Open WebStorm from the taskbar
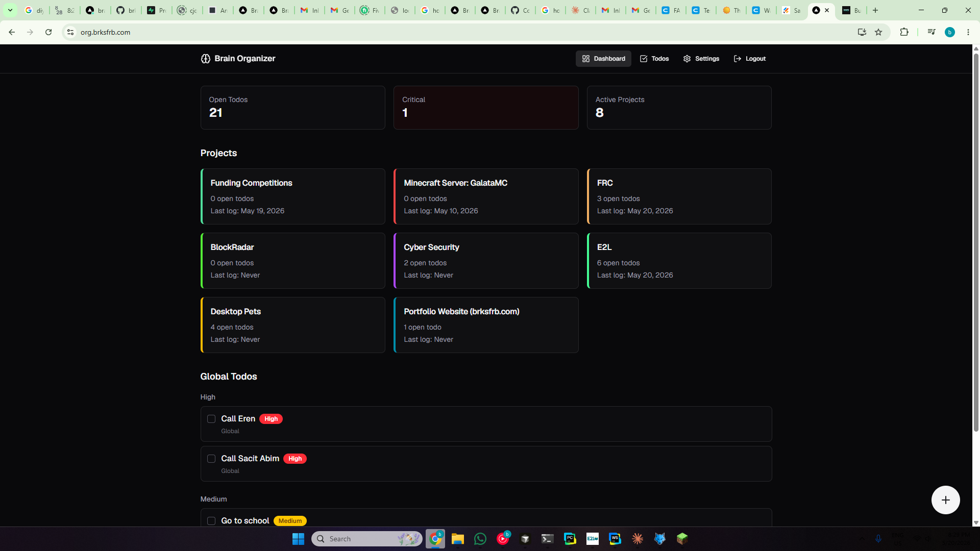Screen dimensions: 980x551 coord(615,539)
